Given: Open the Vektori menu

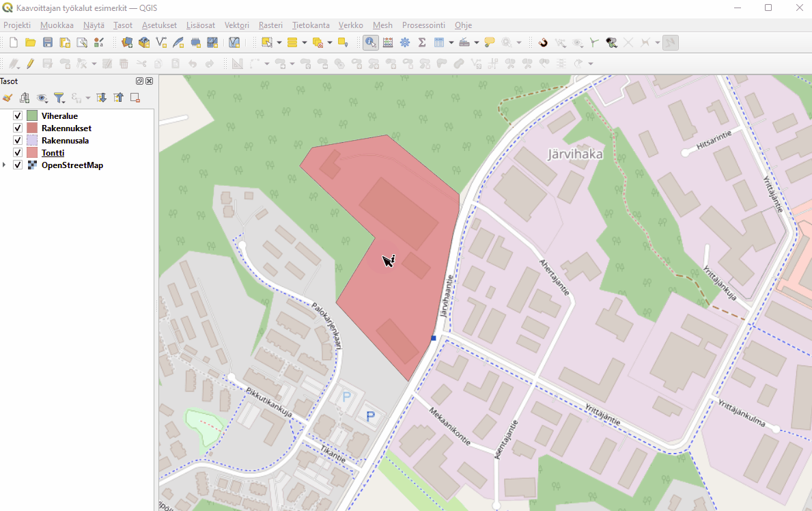Looking at the screenshot, I should pyautogui.click(x=236, y=25).
